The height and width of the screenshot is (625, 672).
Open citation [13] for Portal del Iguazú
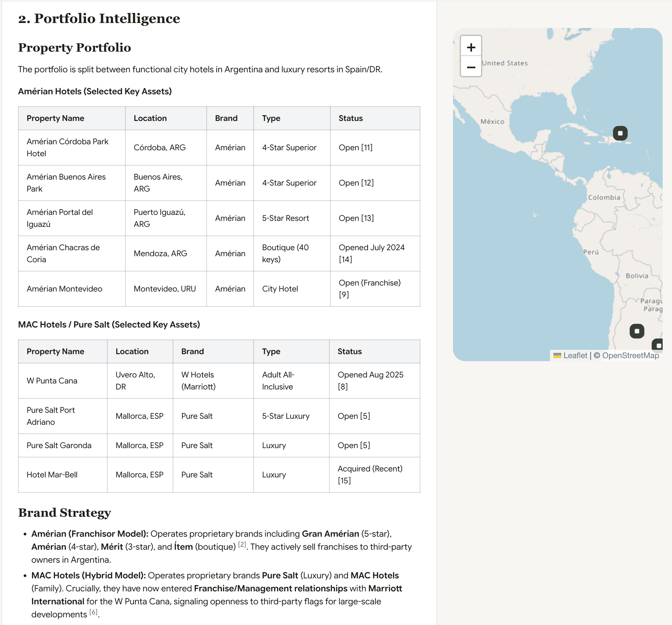pos(367,218)
